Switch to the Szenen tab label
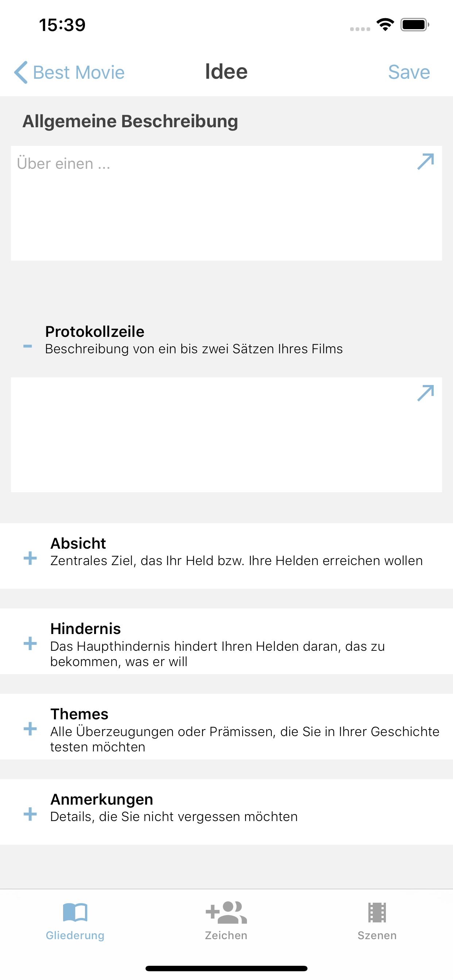Screen dimensions: 453x980 (x=377, y=935)
